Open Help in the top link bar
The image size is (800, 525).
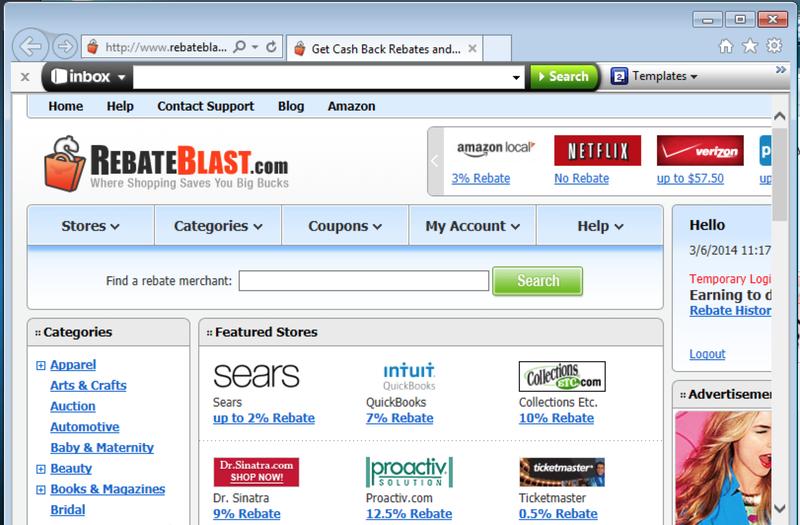tap(120, 106)
